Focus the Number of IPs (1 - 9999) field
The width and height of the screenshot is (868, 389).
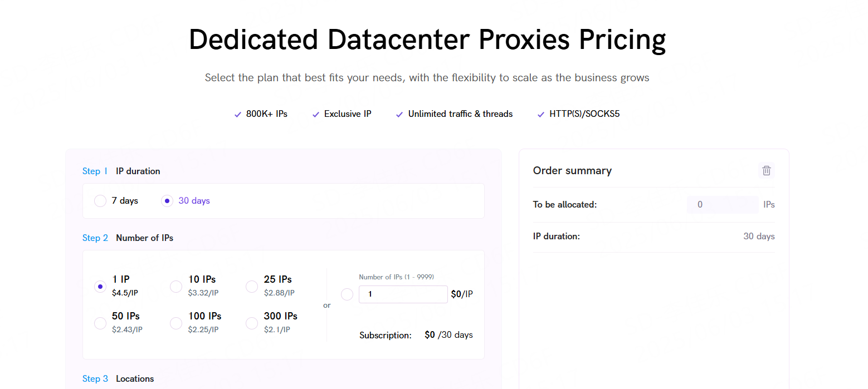(403, 294)
